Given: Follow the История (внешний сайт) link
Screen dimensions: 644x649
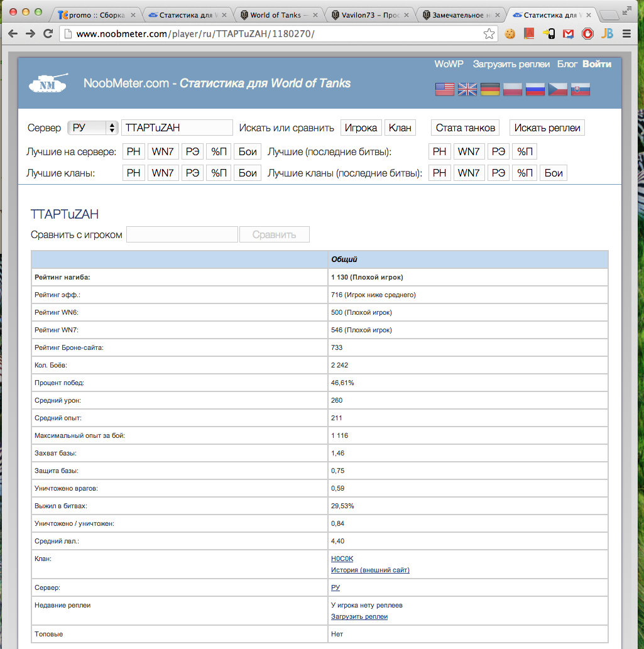Looking at the screenshot, I should point(370,570).
